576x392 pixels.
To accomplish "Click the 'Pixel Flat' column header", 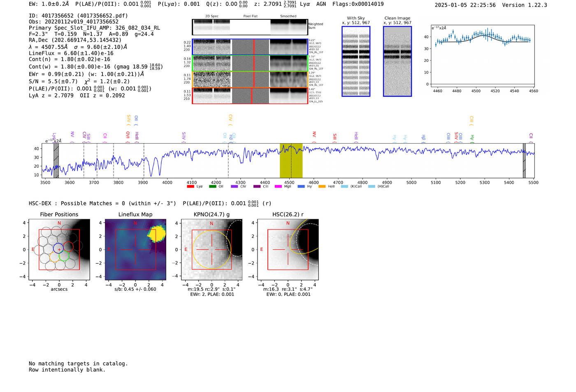I will [251, 16].
